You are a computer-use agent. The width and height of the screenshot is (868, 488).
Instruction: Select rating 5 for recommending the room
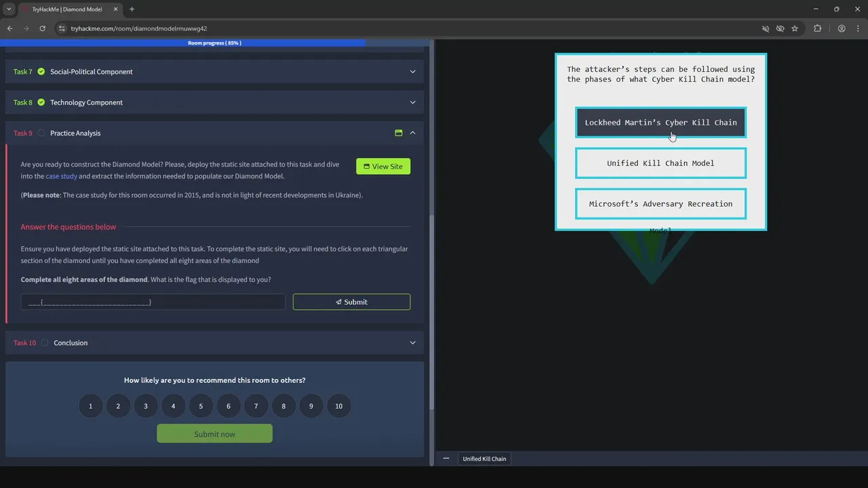pyautogui.click(x=201, y=406)
